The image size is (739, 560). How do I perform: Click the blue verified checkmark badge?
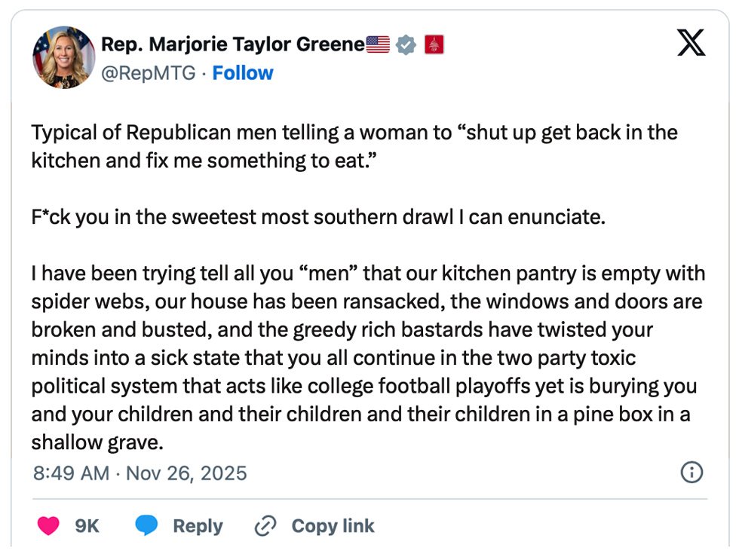[x=406, y=45]
